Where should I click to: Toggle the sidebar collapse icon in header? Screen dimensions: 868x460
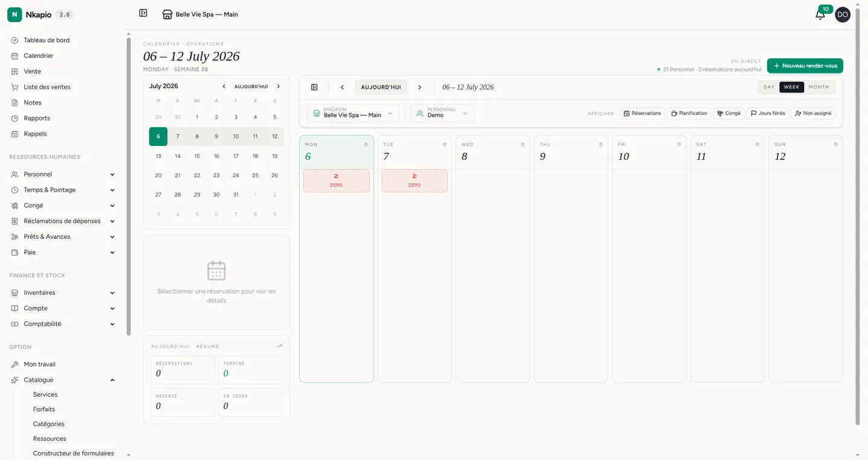(143, 13)
